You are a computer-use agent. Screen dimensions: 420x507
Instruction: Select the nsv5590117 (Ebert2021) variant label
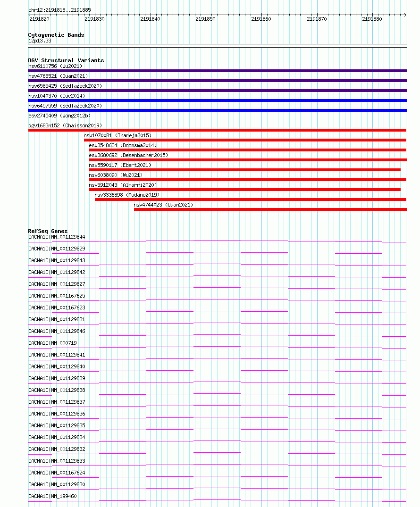120,165
